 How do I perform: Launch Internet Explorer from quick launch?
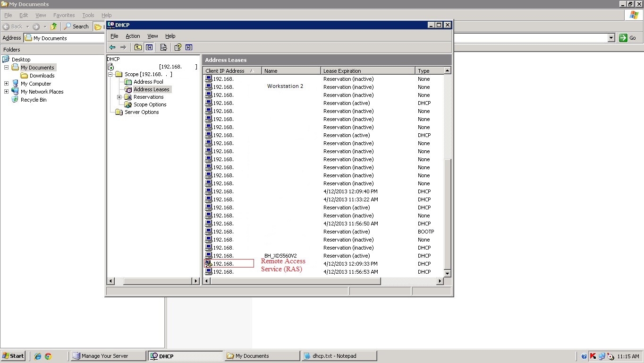click(x=37, y=356)
